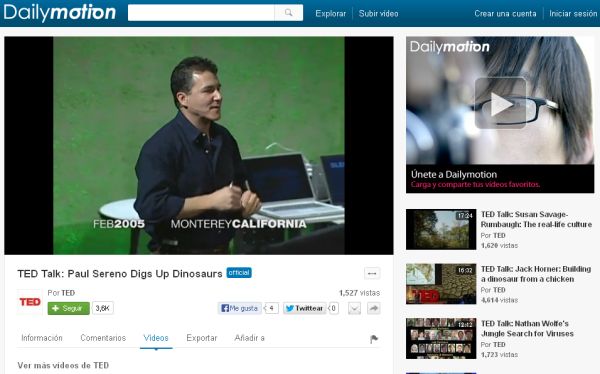Click the flag report icon

coord(374,339)
